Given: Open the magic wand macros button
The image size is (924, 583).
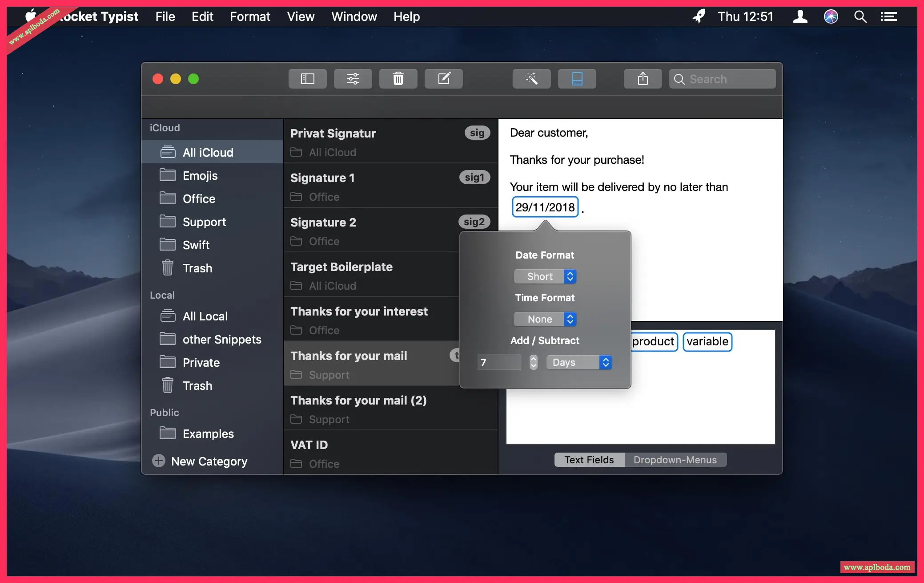Looking at the screenshot, I should pyautogui.click(x=531, y=79).
